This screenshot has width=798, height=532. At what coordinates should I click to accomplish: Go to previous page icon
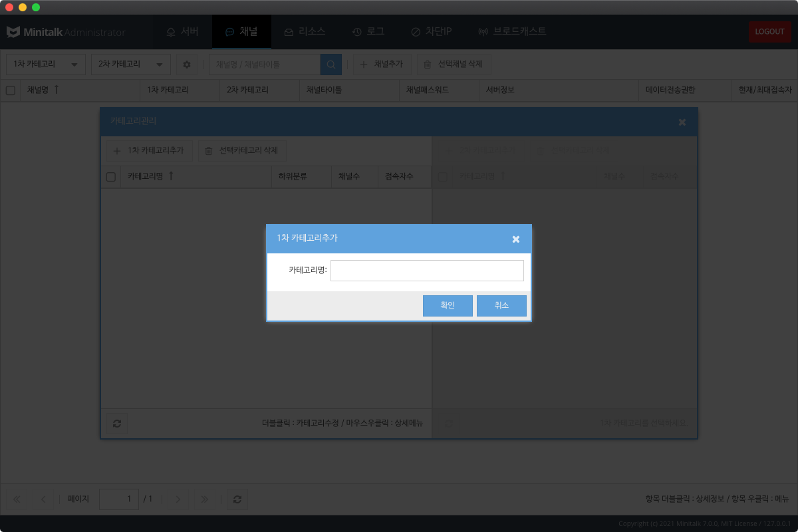43,499
